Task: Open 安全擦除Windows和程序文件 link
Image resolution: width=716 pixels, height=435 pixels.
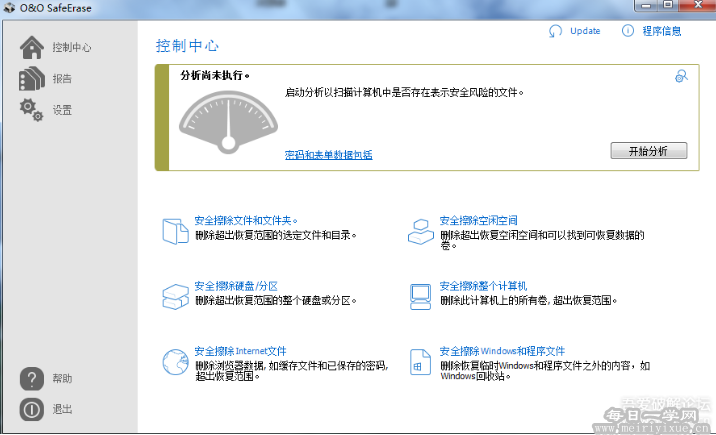Action: click(x=502, y=351)
